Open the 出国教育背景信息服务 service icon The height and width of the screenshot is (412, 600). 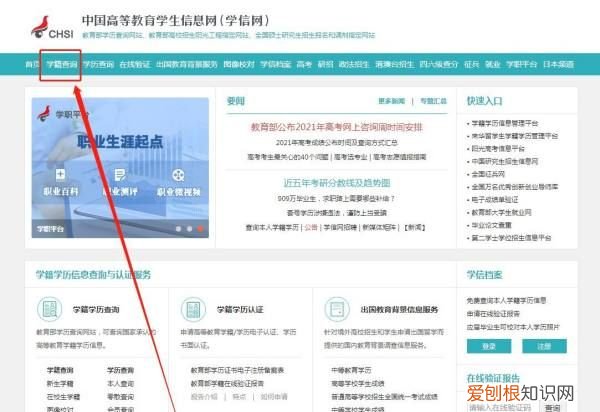pyautogui.click(x=337, y=309)
